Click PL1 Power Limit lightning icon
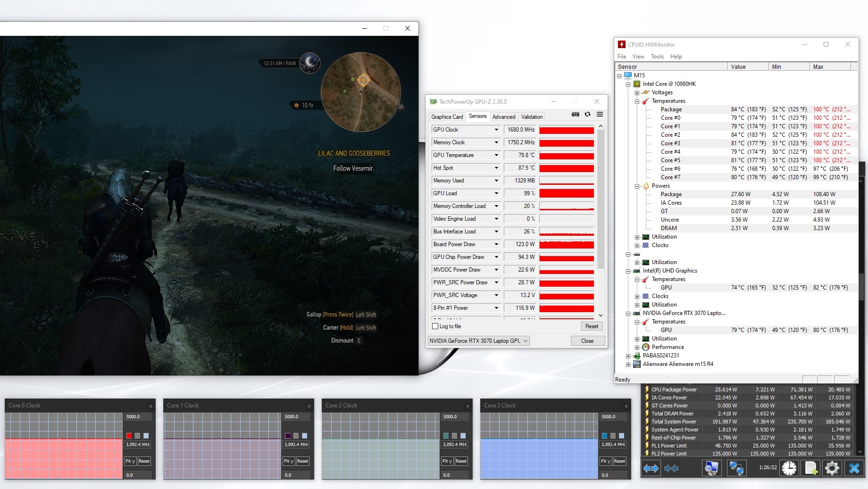Image resolution: width=868 pixels, height=489 pixels. pos(647,446)
